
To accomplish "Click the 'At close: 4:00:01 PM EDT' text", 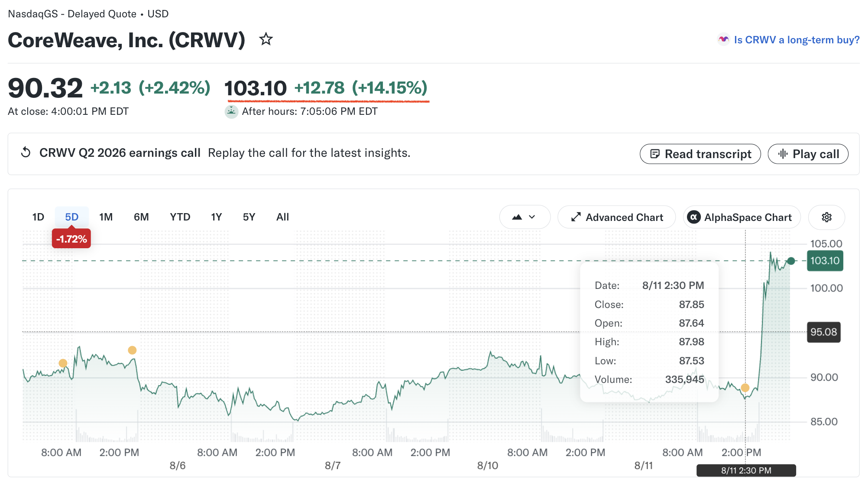I will 68,111.
